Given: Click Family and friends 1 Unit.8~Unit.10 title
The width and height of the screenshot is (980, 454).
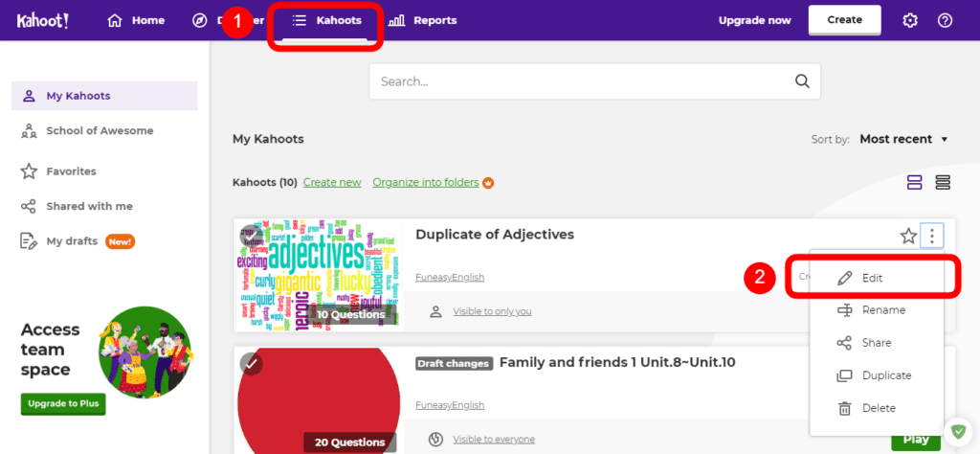Looking at the screenshot, I should click(x=617, y=362).
